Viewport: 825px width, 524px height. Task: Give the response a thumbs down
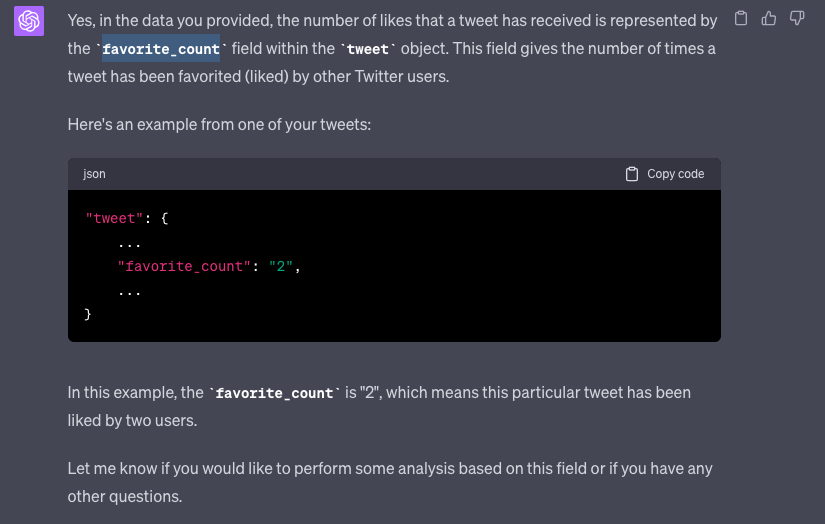797,18
